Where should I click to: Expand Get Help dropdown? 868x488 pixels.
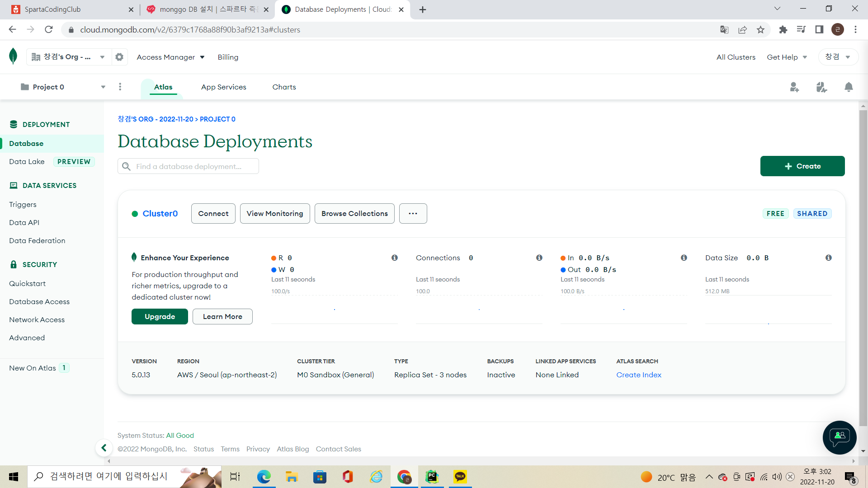pos(787,57)
